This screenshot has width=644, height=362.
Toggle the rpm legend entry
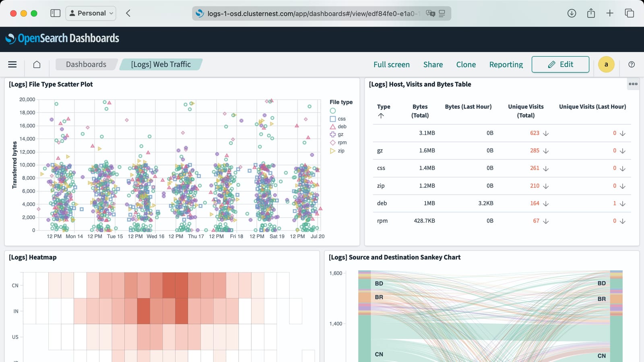(x=338, y=142)
